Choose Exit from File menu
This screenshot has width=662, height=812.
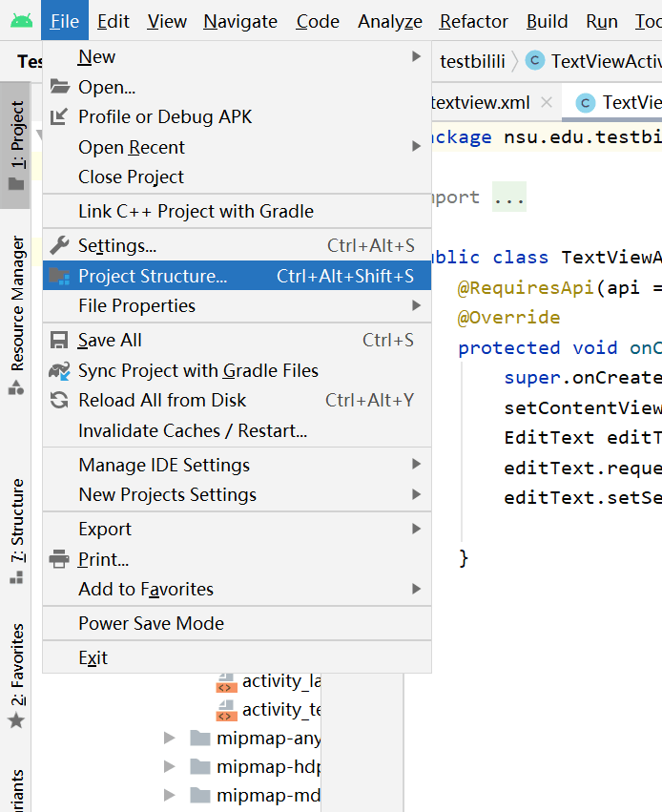(x=238, y=657)
